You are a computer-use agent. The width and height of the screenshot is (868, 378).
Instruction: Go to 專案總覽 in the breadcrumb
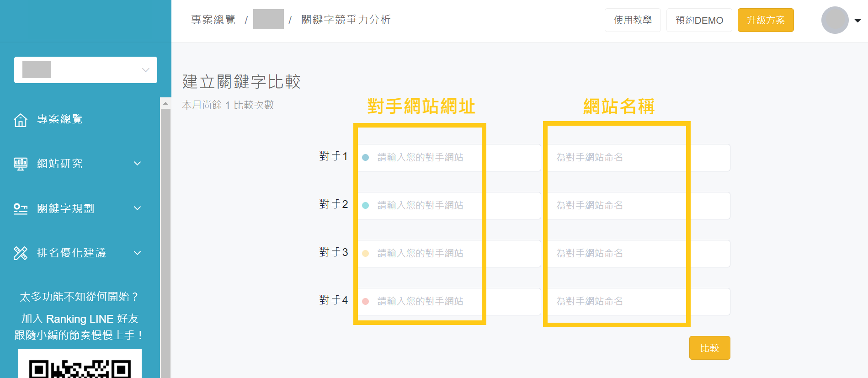pyautogui.click(x=213, y=20)
